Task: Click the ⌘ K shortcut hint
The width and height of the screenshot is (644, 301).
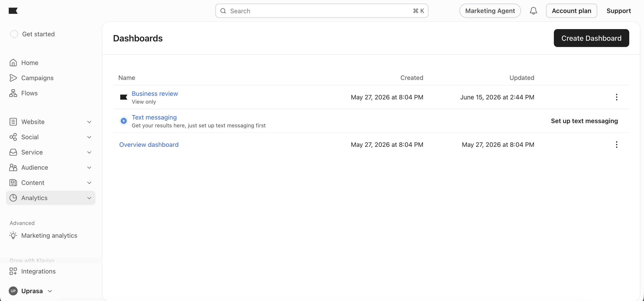Action: pos(419,11)
